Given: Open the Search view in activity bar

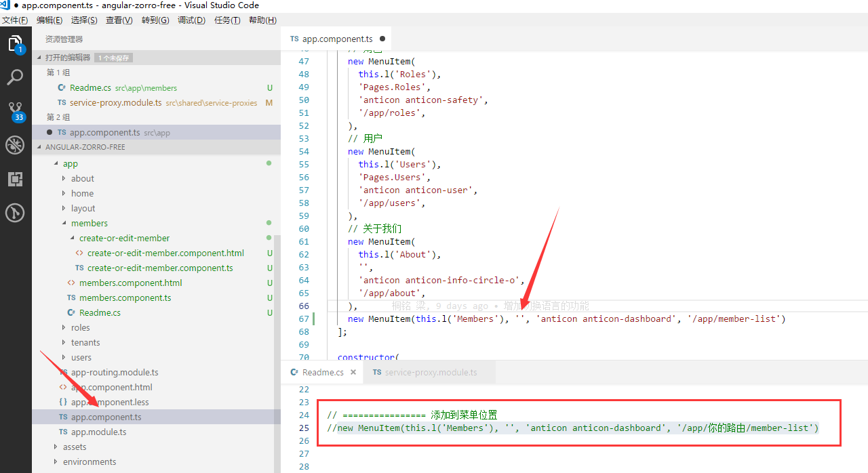Looking at the screenshot, I should pos(16,77).
